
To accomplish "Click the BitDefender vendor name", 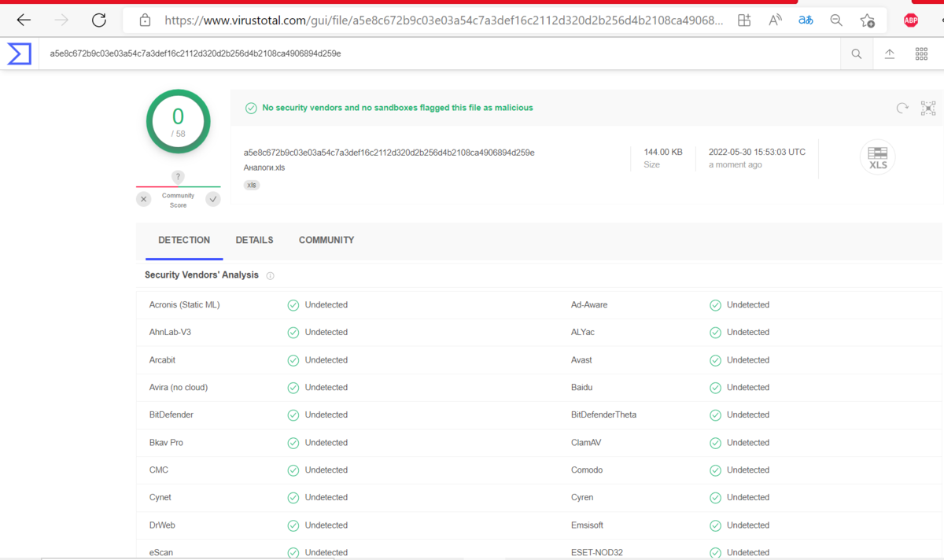I will (x=171, y=414).
